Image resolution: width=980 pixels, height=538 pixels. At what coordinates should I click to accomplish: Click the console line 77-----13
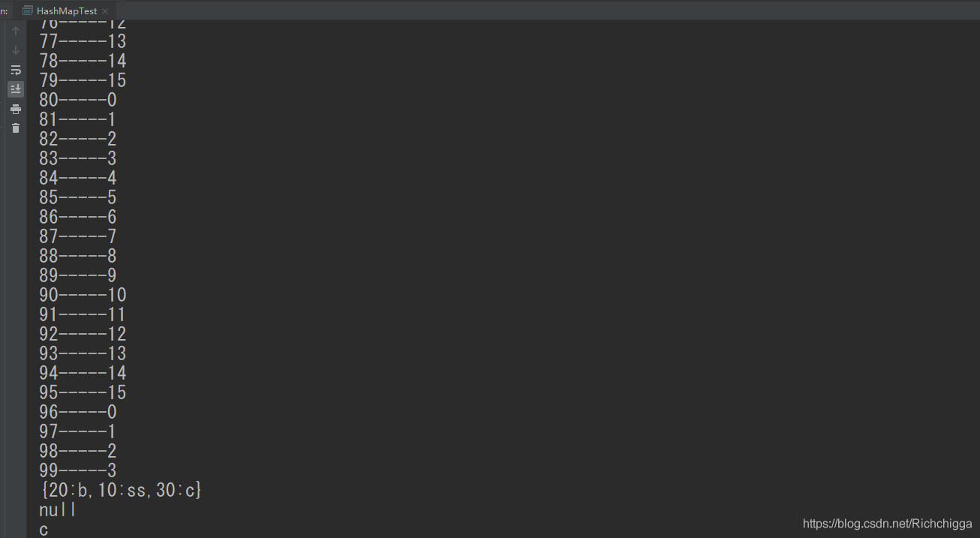pyautogui.click(x=83, y=41)
